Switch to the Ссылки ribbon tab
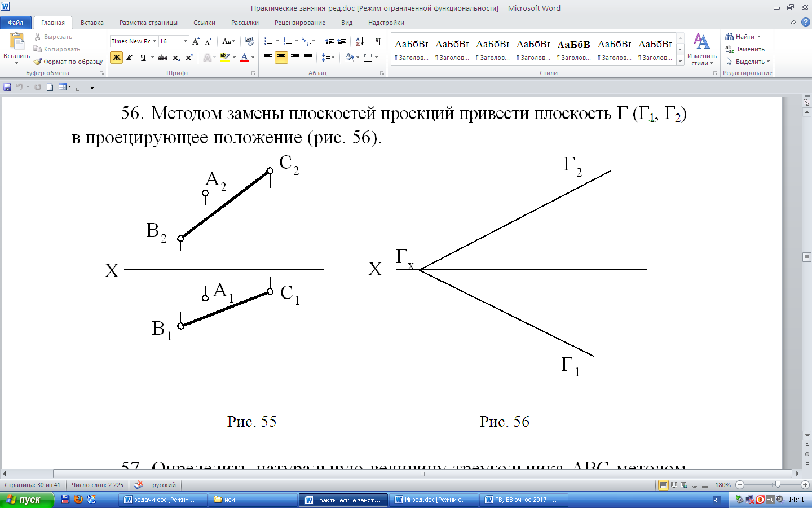Image resolution: width=812 pixels, height=508 pixels. tap(204, 23)
